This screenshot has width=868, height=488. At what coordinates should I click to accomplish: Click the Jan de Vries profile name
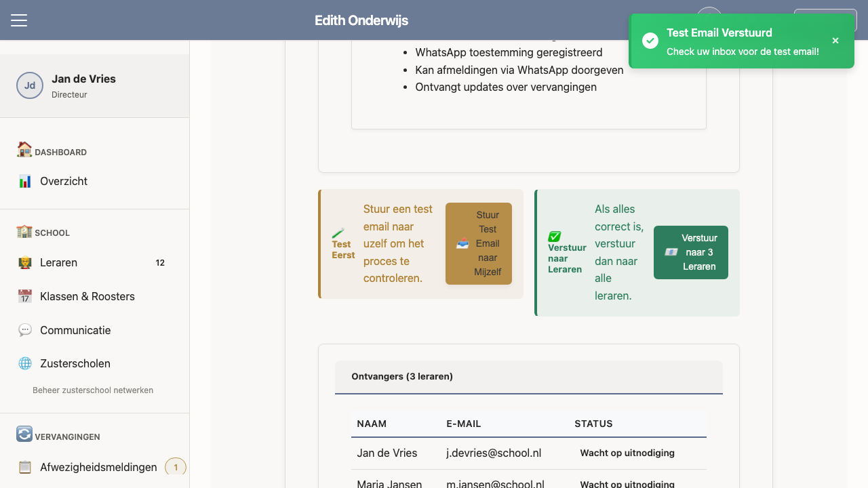tap(83, 79)
